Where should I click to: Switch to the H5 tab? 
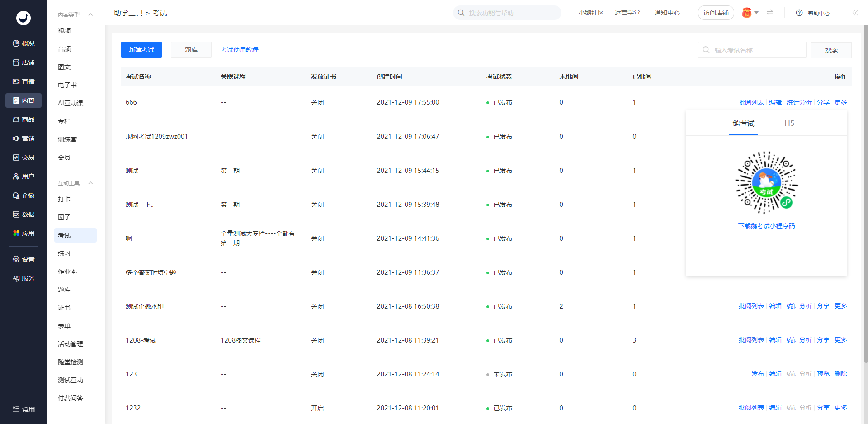pyautogui.click(x=789, y=124)
